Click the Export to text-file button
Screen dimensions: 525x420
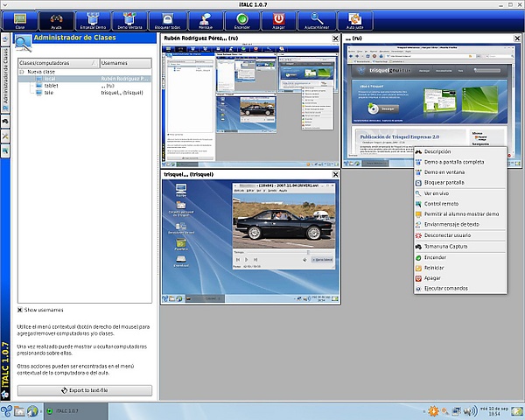coord(85,390)
